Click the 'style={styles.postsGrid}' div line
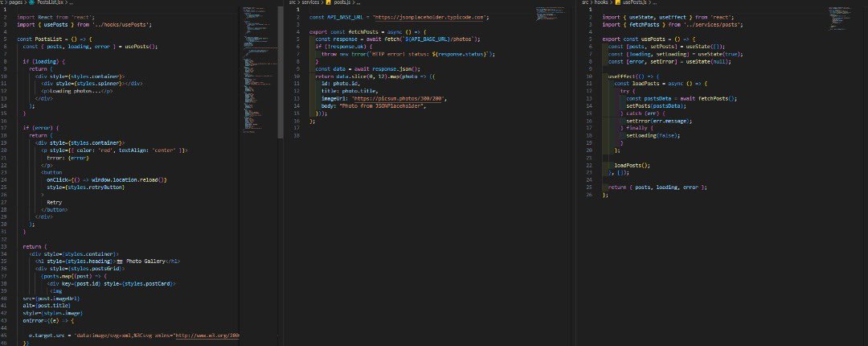Image resolution: width=868 pixels, height=346 pixels. coord(80,269)
